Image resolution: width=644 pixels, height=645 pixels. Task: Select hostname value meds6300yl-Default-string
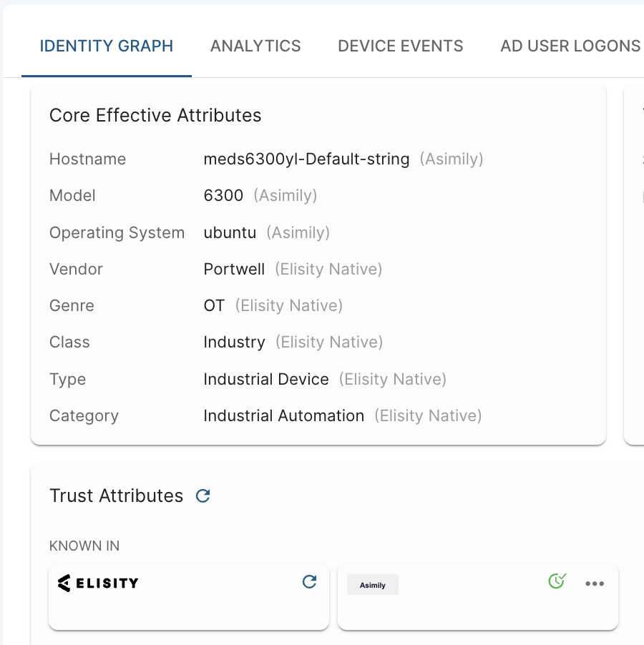[x=306, y=159]
